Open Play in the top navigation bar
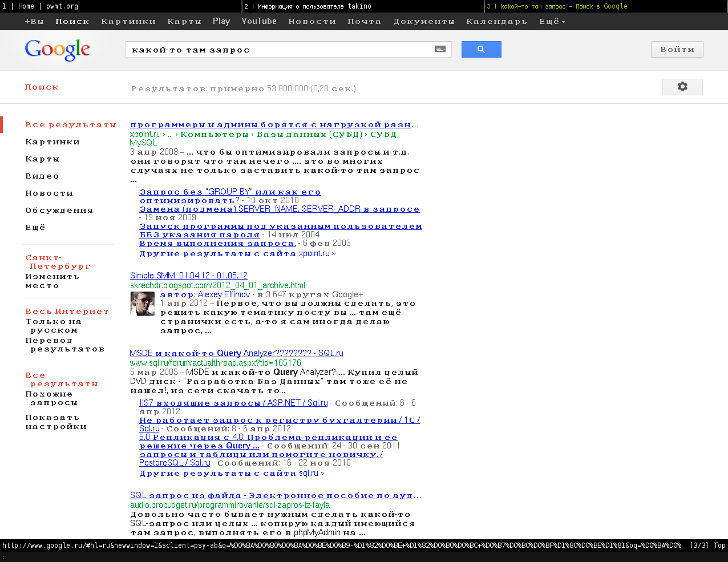728x562 pixels. (x=221, y=21)
